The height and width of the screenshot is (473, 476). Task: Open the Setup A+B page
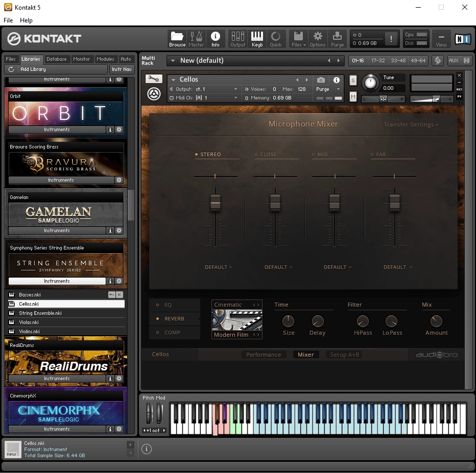tap(344, 355)
